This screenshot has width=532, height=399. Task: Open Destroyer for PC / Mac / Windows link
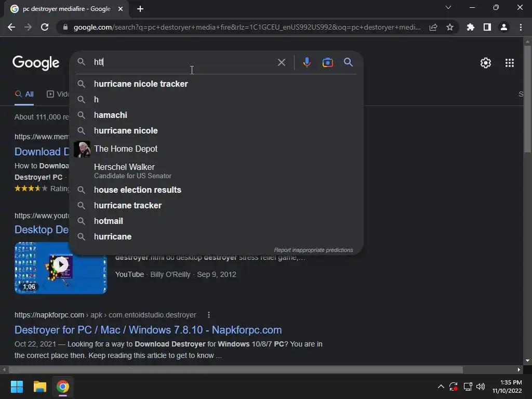[148, 330]
